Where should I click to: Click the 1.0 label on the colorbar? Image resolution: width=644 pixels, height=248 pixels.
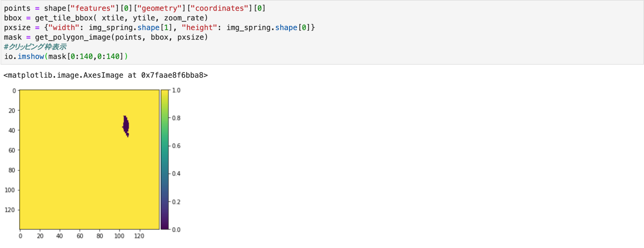pos(176,90)
